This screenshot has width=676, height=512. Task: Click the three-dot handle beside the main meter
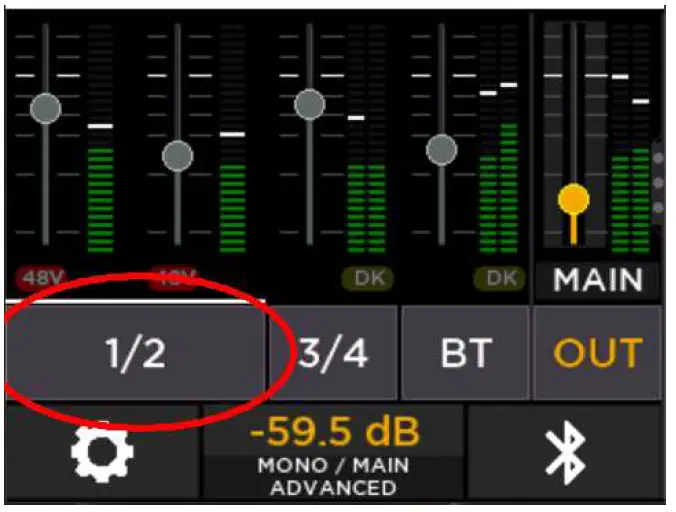658,183
